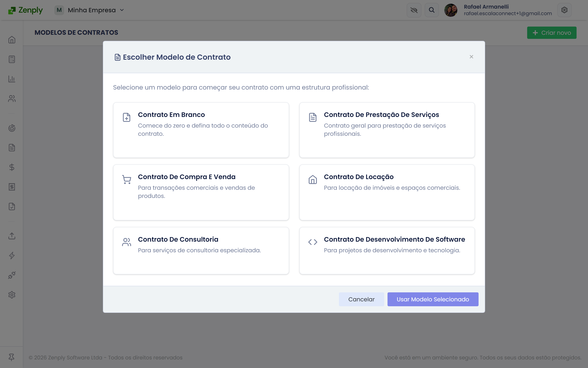Click 'Para projetos de desenvolvimento e tecnologia.'

(x=392, y=250)
